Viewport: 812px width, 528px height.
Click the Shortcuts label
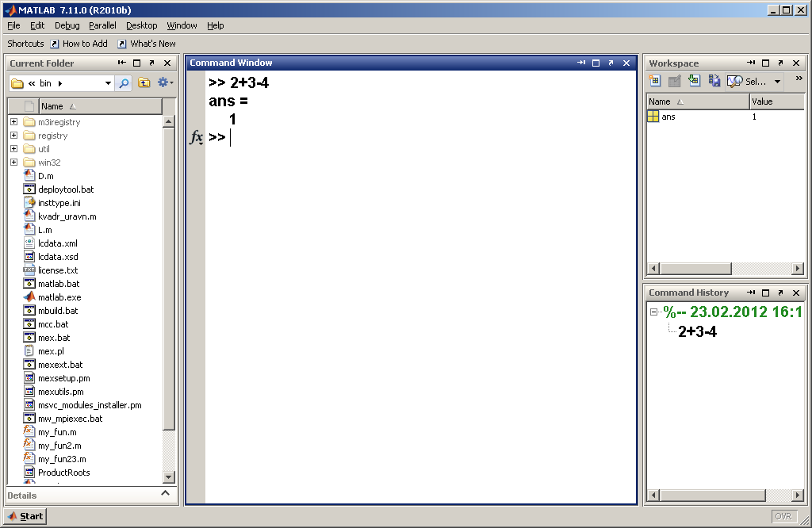click(25, 44)
